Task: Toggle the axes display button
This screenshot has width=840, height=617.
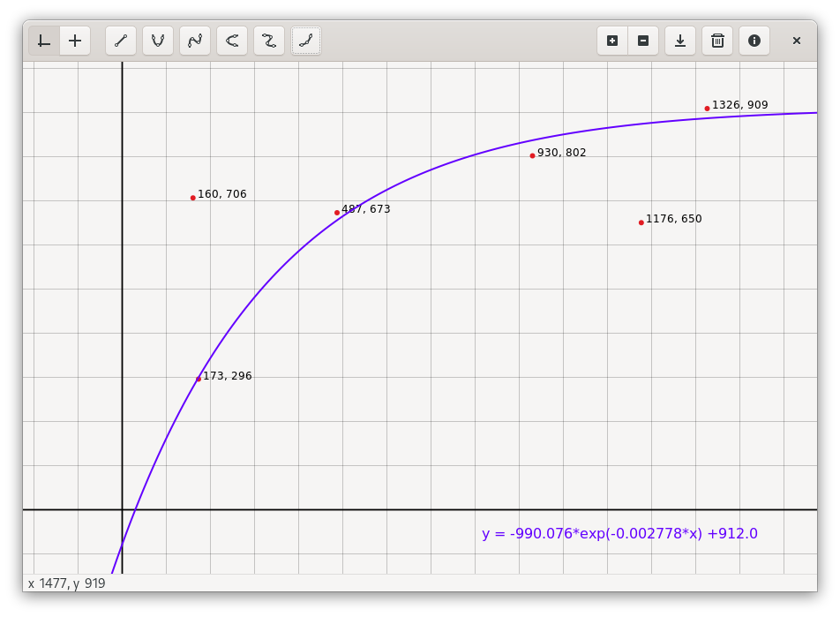Action: (x=44, y=41)
